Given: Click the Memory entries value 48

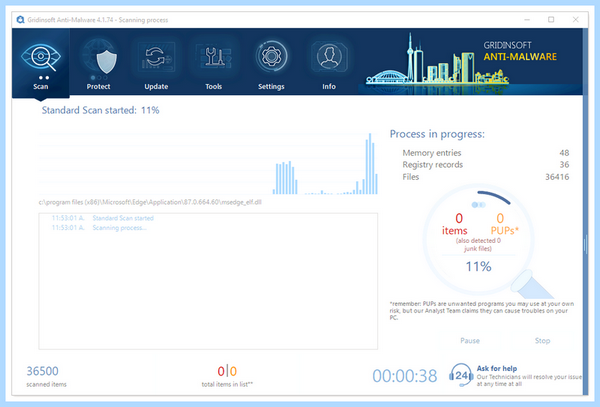Looking at the screenshot, I should click(564, 153).
